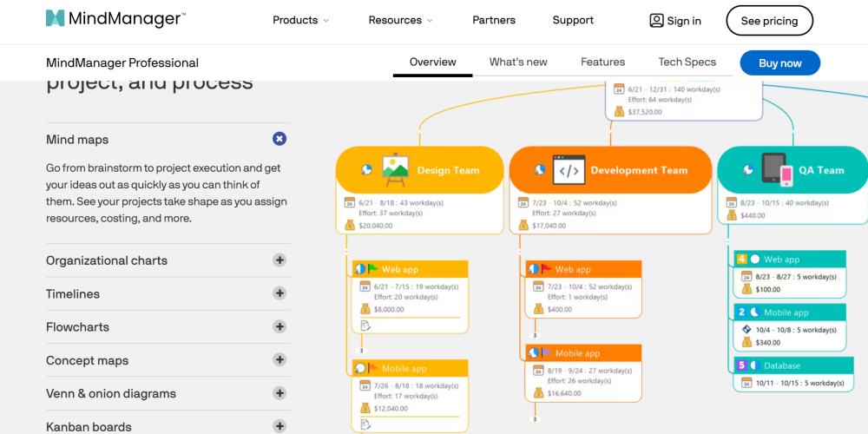Open the Resources dropdown menu
Image resolution: width=868 pixels, height=434 pixels.
[400, 20]
